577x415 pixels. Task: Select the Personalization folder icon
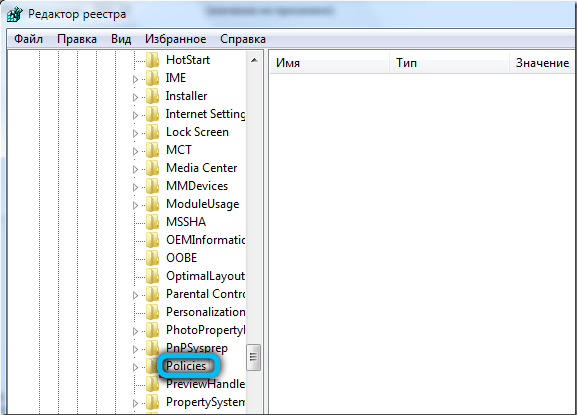click(x=152, y=312)
